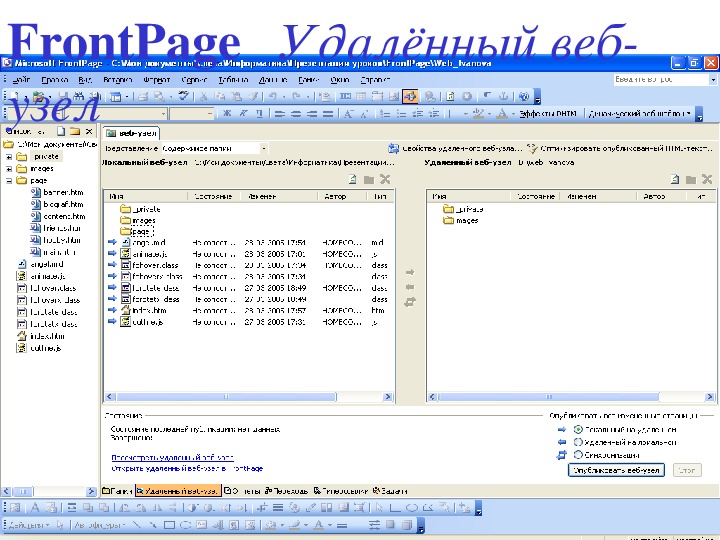Click 'Опубликовать веб-узел' button
The width and height of the screenshot is (720, 540).
tap(616, 470)
